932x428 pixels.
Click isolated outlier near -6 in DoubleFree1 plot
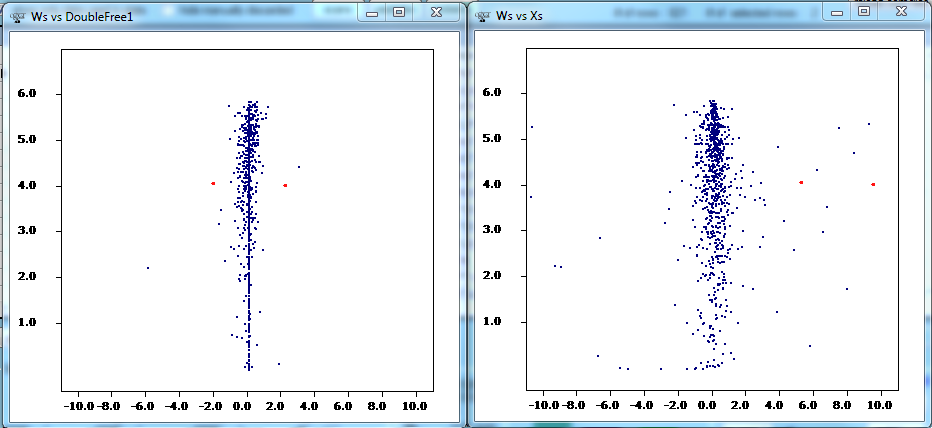click(148, 267)
